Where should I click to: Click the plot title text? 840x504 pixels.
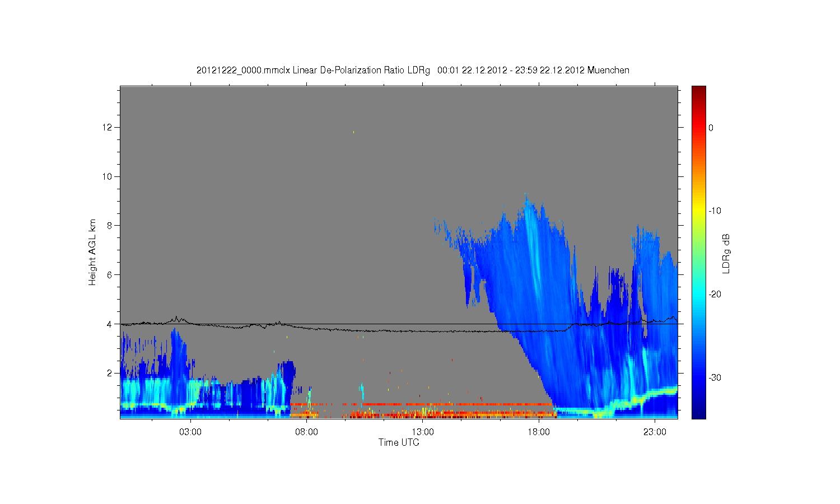click(x=413, y=71)
